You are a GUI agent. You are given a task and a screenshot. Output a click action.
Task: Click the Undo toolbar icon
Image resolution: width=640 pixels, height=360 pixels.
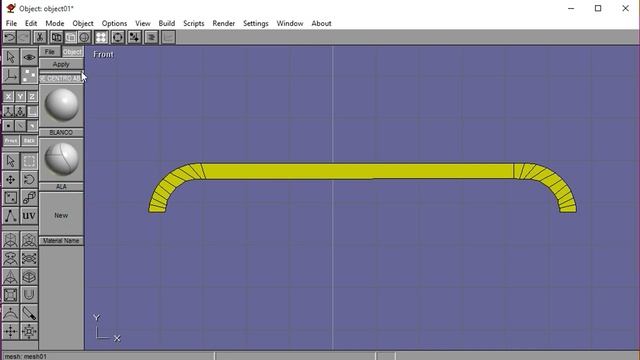point(9,38)
